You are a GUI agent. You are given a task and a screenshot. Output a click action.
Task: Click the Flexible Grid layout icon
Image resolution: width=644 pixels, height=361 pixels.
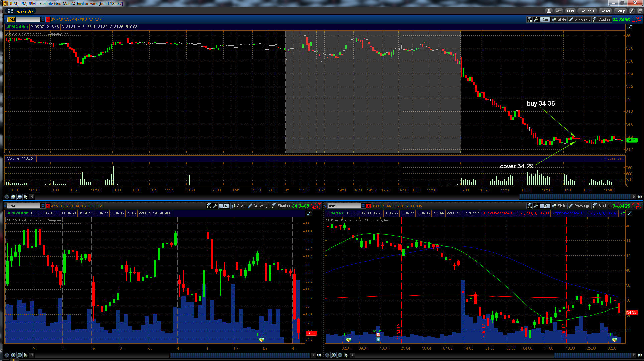[10, 11]
